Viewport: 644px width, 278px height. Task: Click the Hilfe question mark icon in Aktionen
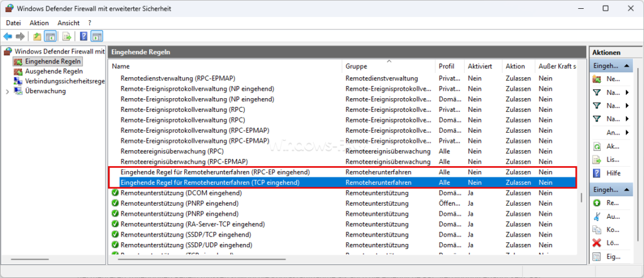coord(597,174)
